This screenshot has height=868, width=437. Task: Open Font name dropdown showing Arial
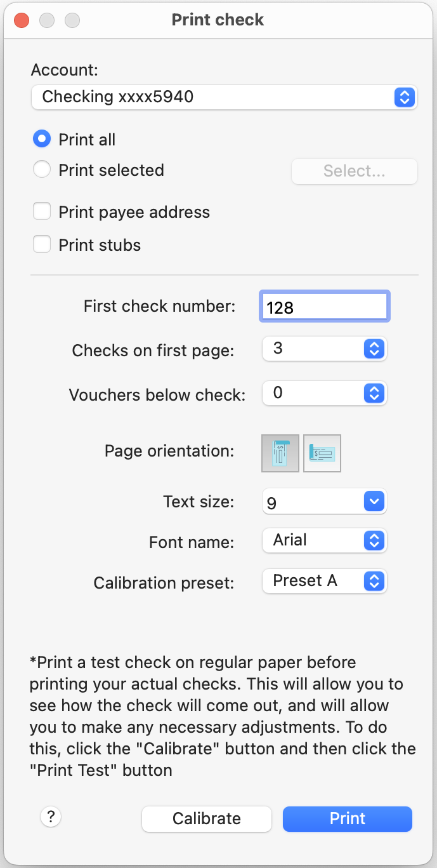coord(324,540)
